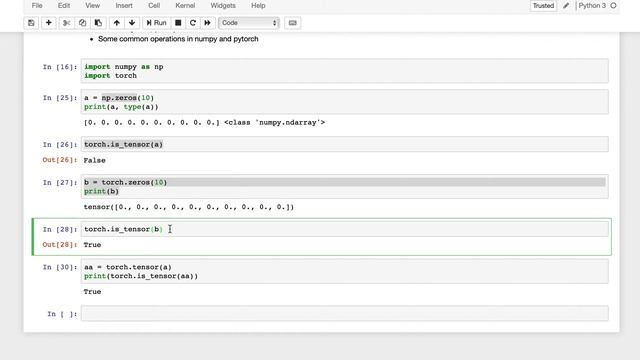
Task: Select the In [25] prompt label
Action: click(x=60, y=98)
